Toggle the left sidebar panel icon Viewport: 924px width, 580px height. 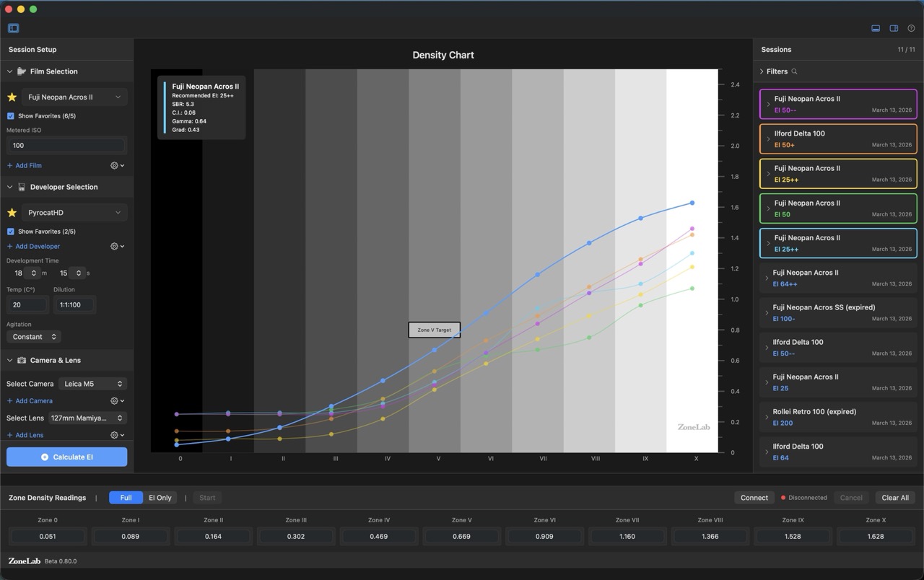pyautogui.click(x=13, y=28)
